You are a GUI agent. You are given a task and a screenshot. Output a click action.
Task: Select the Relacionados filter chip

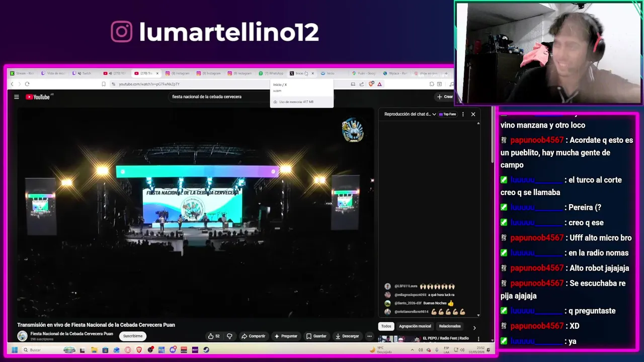point(450,326)
